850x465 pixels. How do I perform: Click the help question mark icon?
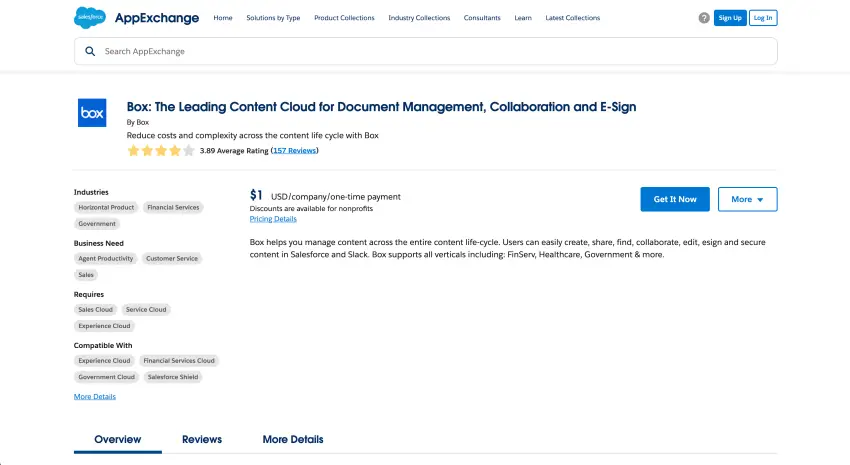click(x=704, y=18)
